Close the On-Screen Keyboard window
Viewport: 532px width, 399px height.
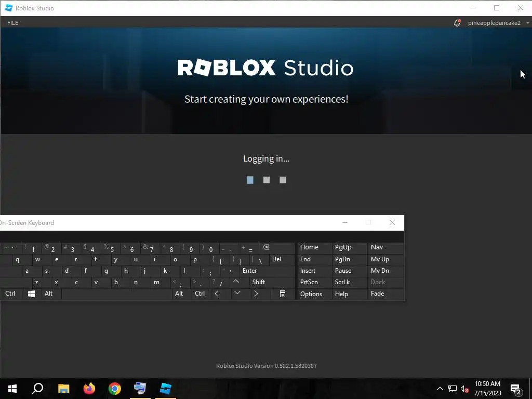392,222
